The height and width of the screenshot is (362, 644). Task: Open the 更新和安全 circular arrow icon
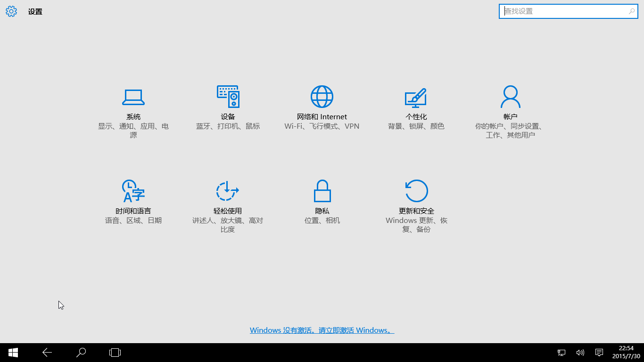click(416, 191)
